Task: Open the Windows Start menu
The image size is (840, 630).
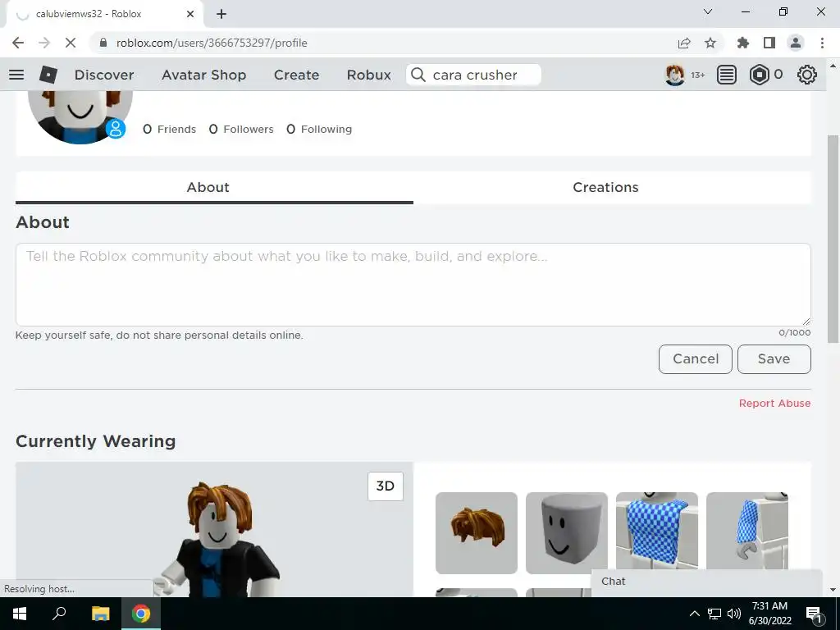Action: [20, 614]
